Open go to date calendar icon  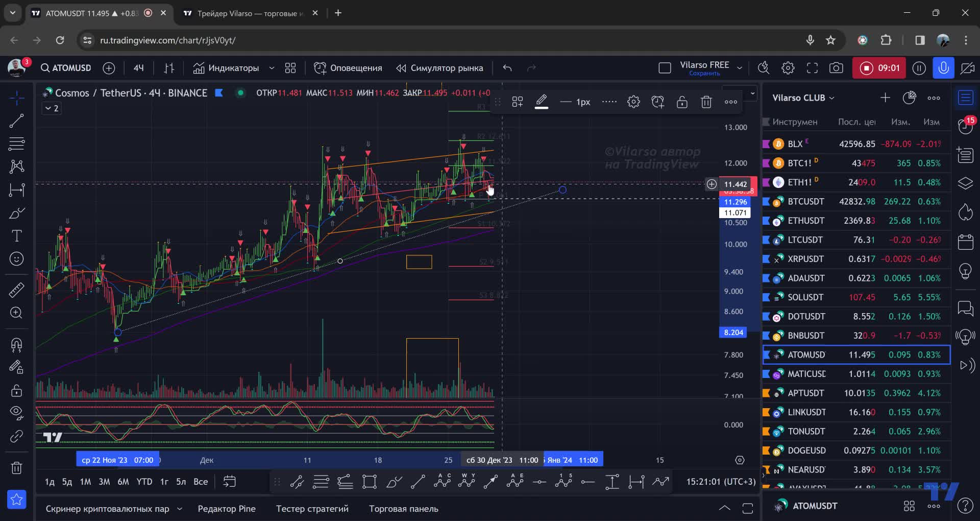pyautogui.click(x=230, y=482)
